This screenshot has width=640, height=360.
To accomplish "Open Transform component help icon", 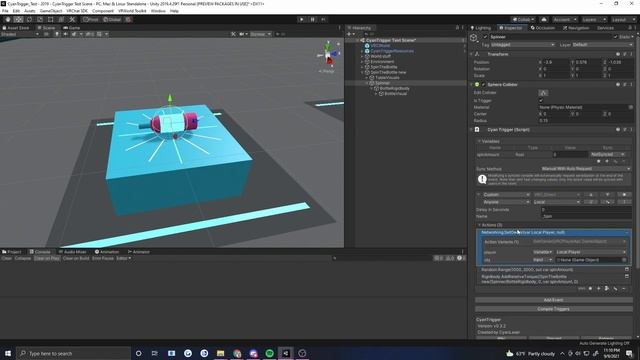I will point(618,54).
